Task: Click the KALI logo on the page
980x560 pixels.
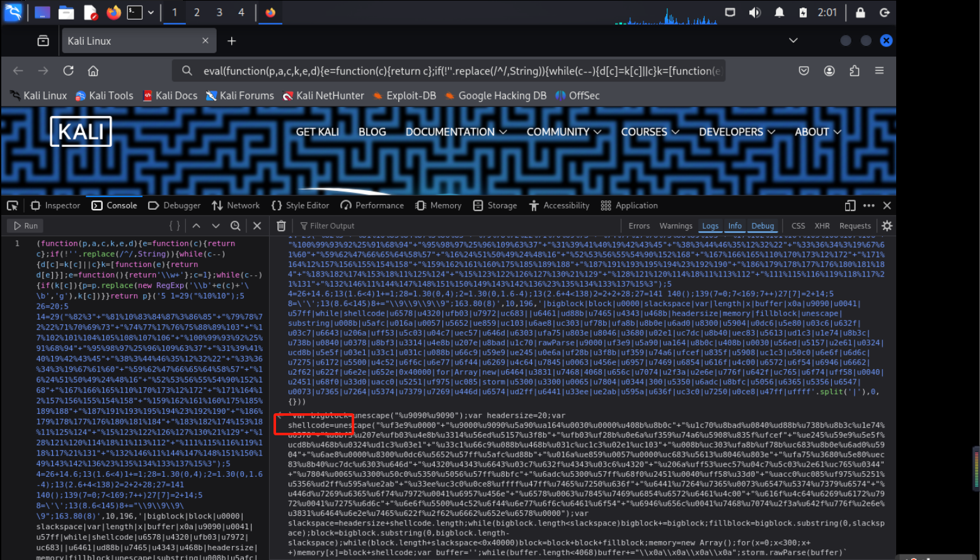Action: tap(81, 132)
